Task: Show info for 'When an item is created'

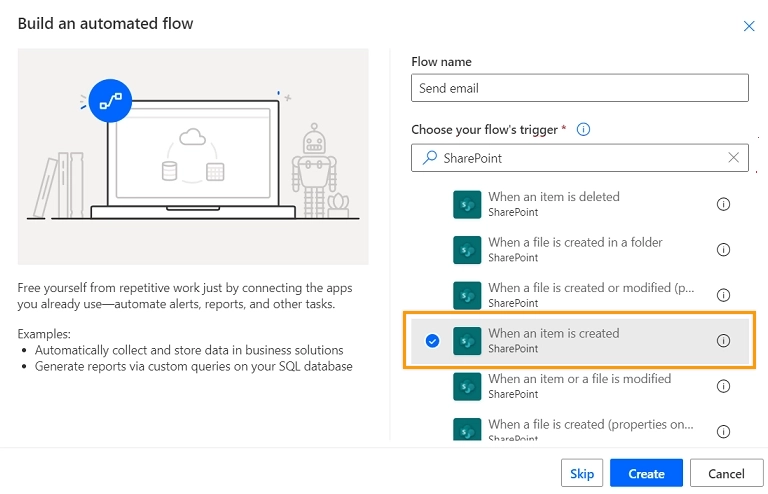Action: coord(723,341)
